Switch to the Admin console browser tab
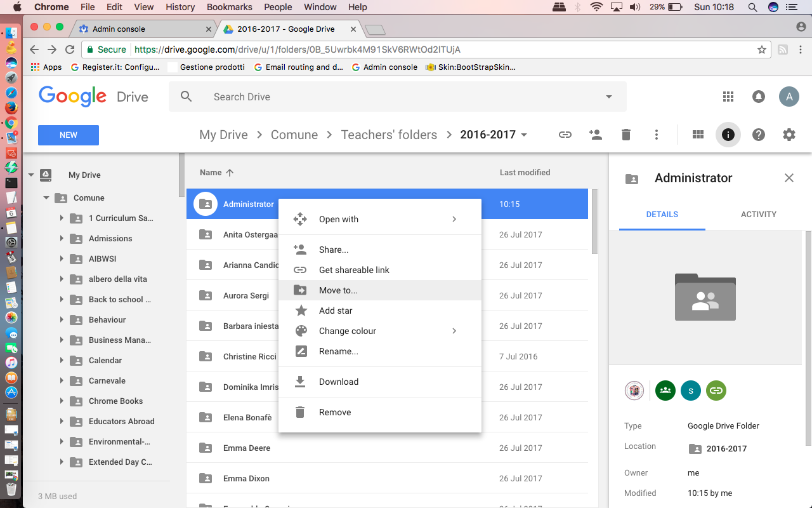 (145, 29)
